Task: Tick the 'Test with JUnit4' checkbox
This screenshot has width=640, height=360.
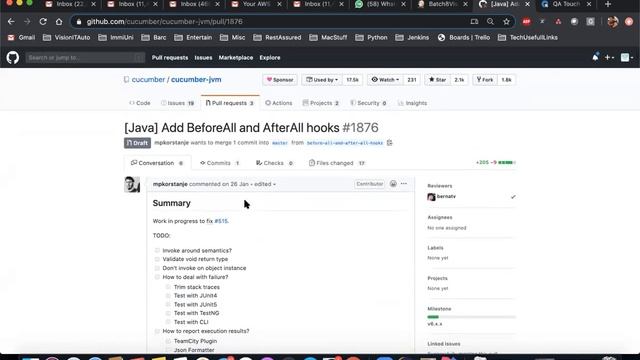Action: pos(168,296)
